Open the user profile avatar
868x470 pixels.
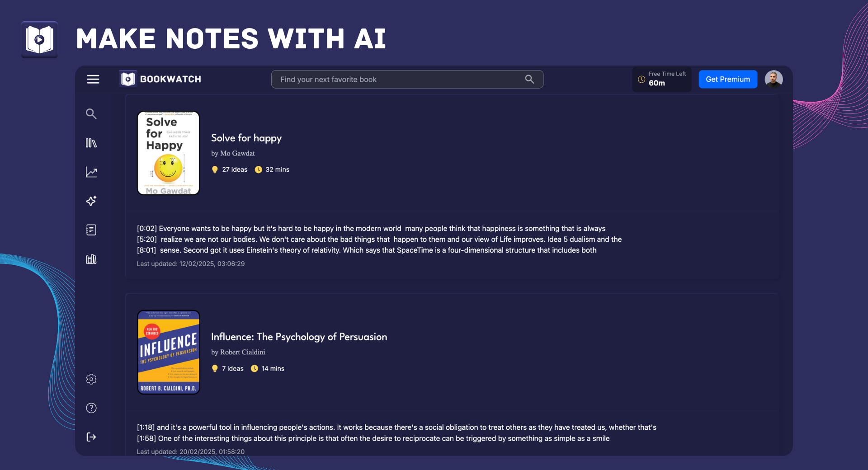774,79
